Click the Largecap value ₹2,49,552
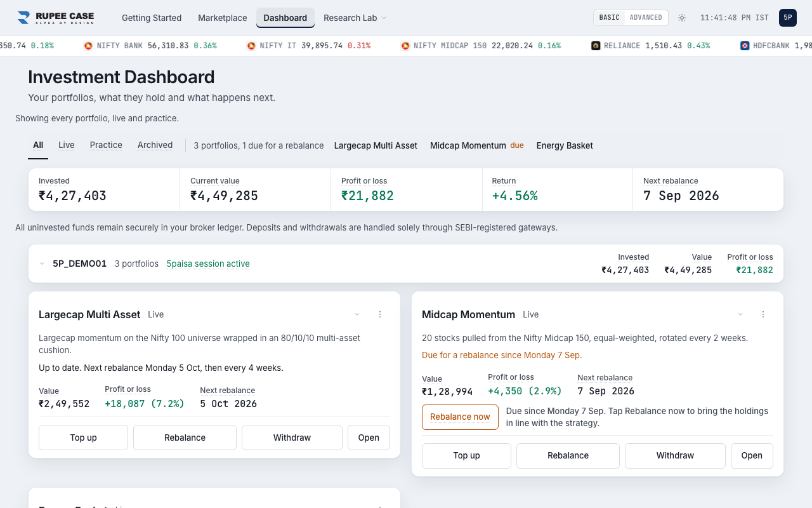 [64, 404]
